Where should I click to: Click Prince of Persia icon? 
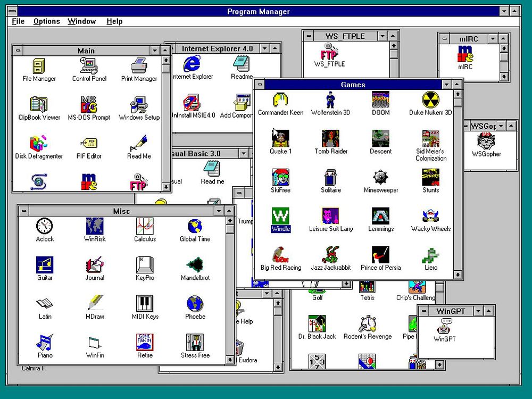[381, 254]
